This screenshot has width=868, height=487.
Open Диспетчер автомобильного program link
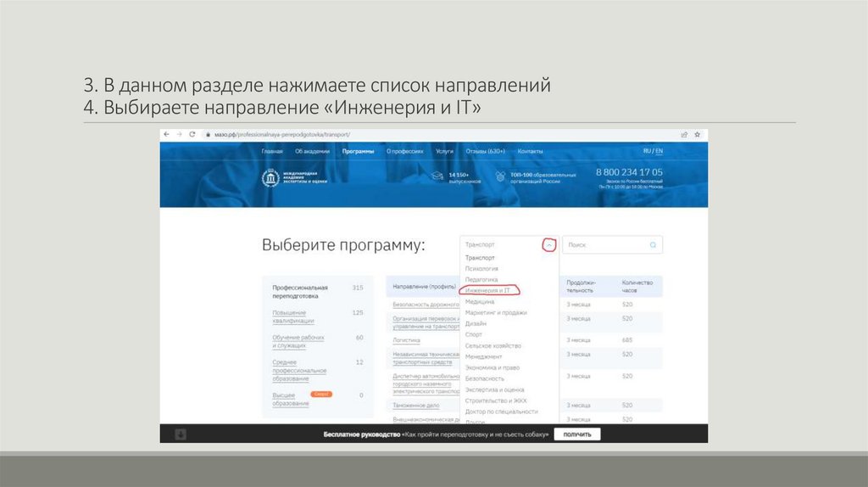(x=426, y=383)
